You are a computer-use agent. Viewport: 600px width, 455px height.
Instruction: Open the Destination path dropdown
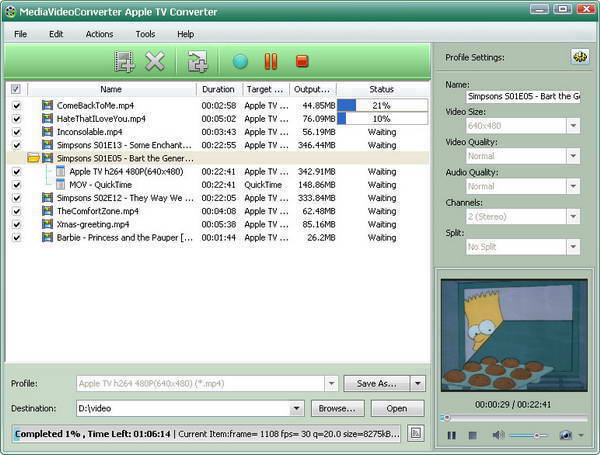point(297,408)
